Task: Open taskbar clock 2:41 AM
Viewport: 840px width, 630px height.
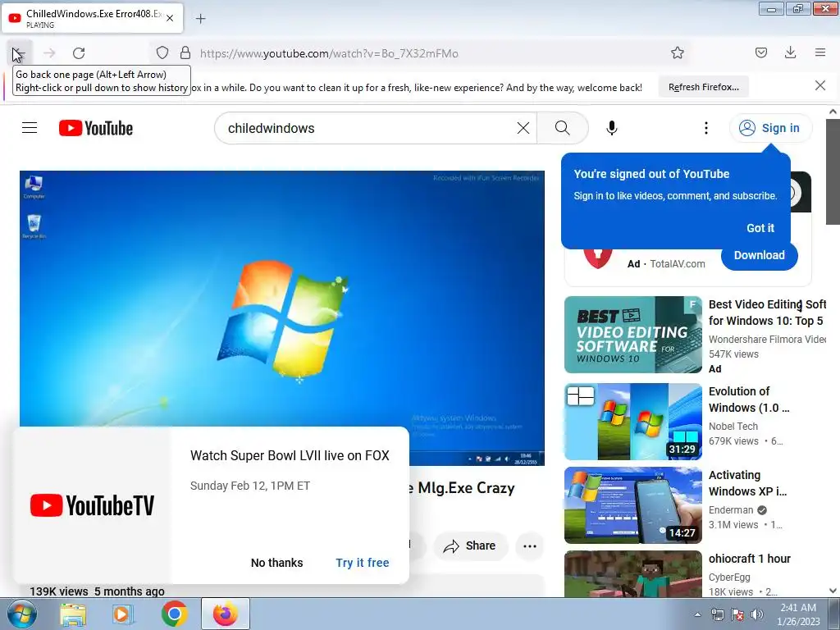Action: click(798, 614)
